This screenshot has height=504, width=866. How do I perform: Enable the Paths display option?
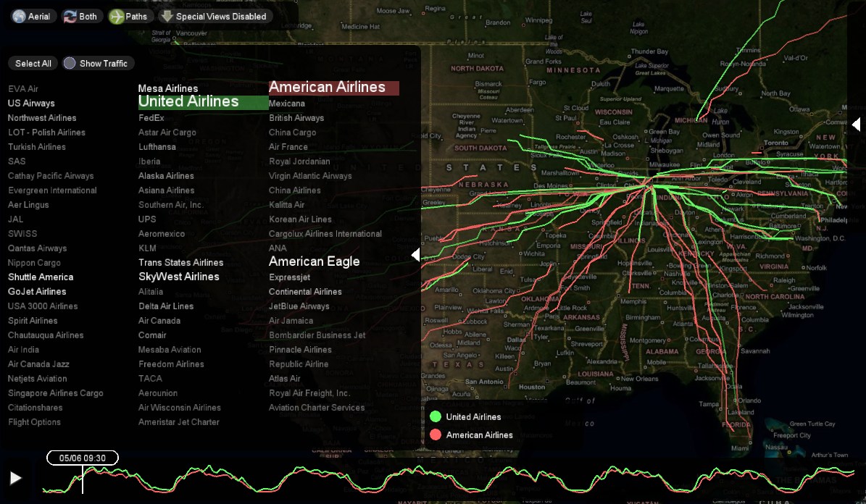pyautogui.click(x=129, y=17)
